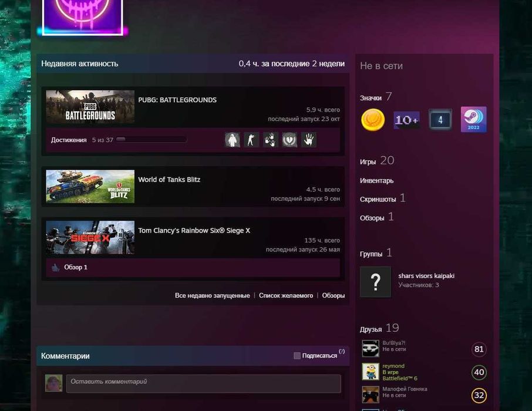Screen dimensions: 532x411
Task: Click the Малофей Говняка friend name
Action: [x=405, y=389]
